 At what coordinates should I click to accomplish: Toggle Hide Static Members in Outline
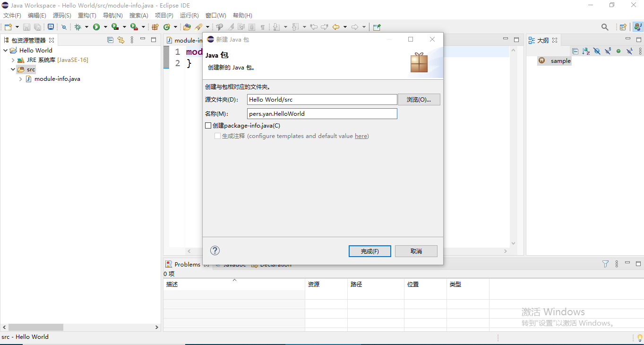pos(608,51)
